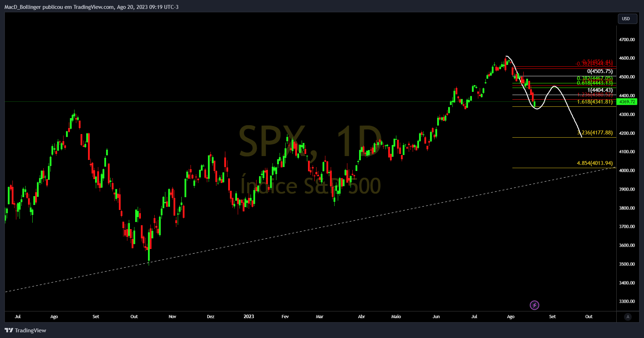Click the 3300.00 price axis label
Viewport: 644px width, 338px height.
627,301
